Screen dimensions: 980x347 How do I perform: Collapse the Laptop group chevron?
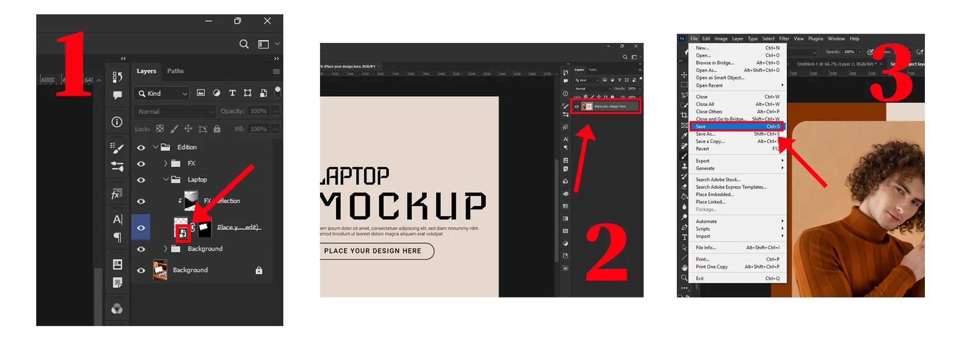(x=165, y=180)
